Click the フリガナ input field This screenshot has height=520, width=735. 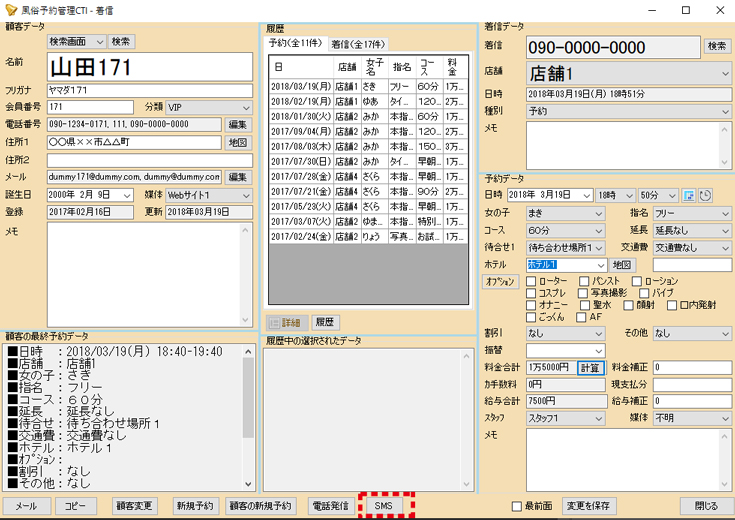150,91
